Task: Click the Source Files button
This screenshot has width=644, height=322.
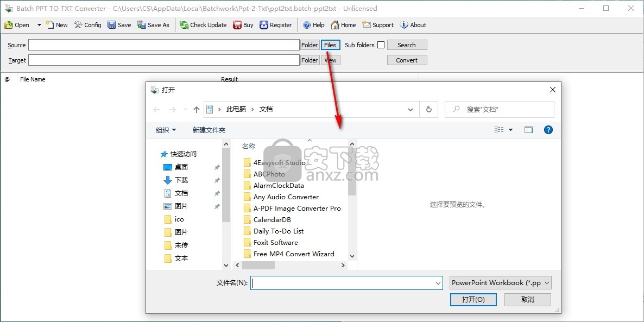Action: pos(330,45)
